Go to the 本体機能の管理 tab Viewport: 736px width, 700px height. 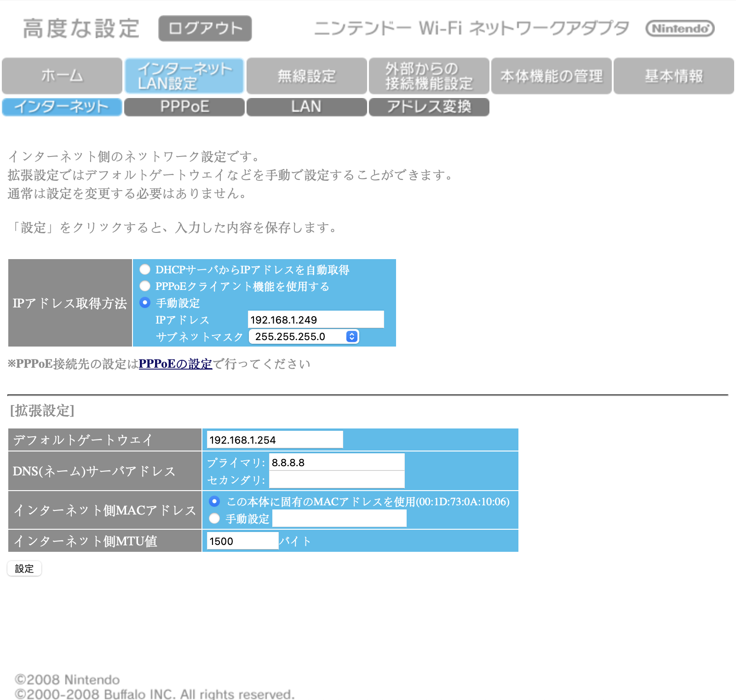click(x=552, y=76)
